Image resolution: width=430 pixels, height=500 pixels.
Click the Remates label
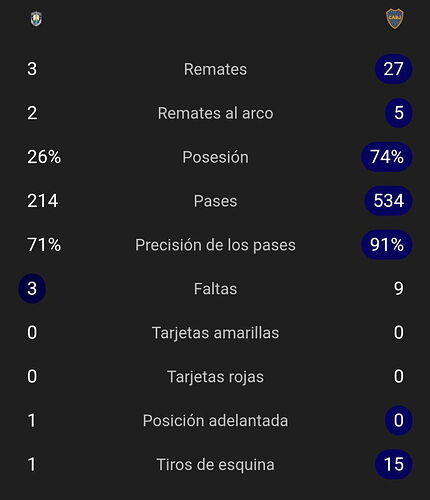[215, 69]
